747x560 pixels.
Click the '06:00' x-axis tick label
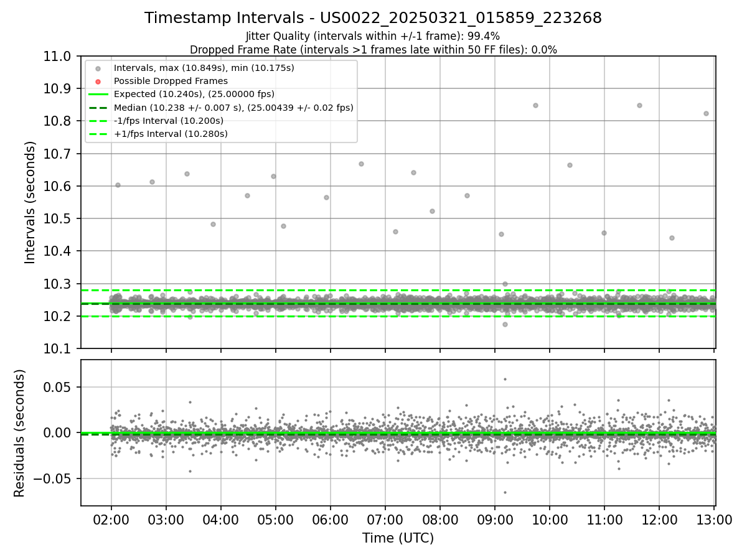click(x=331, y=520)
